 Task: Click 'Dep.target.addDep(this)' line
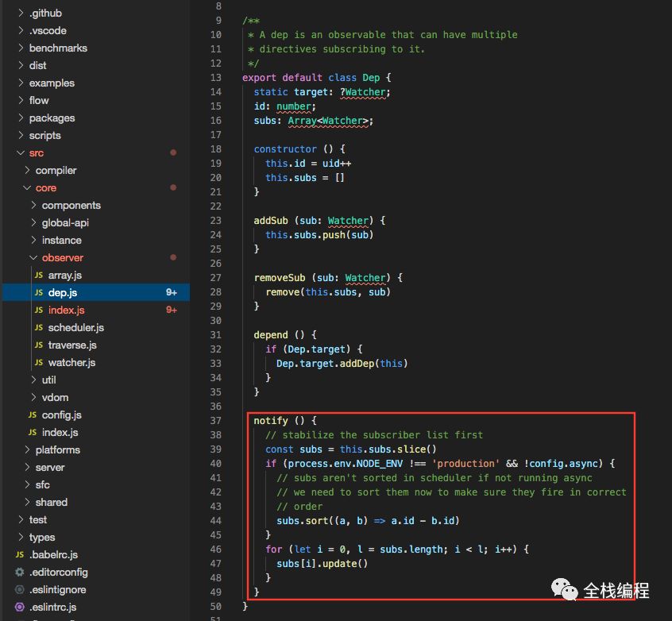tap(342, 364)
